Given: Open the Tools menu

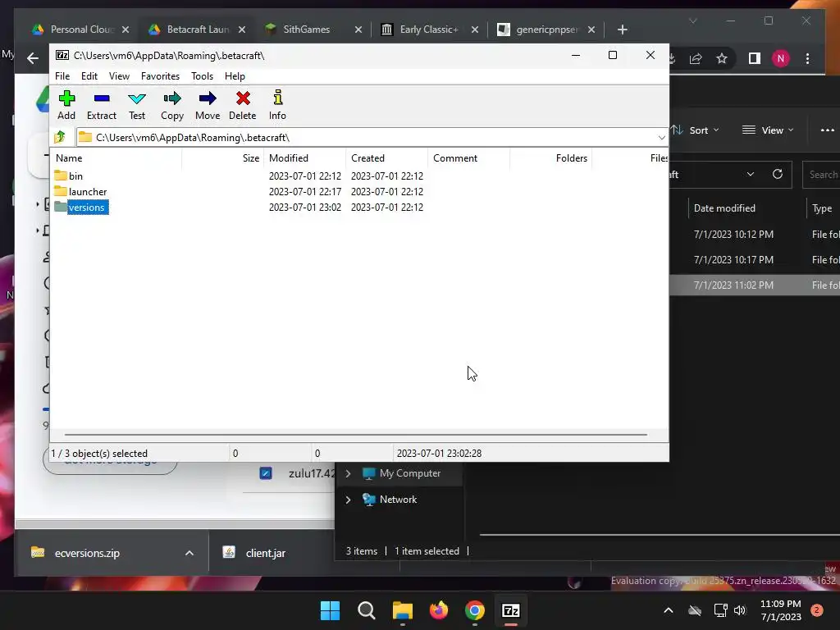Looking at the screenshot, I should click(202, 76).
